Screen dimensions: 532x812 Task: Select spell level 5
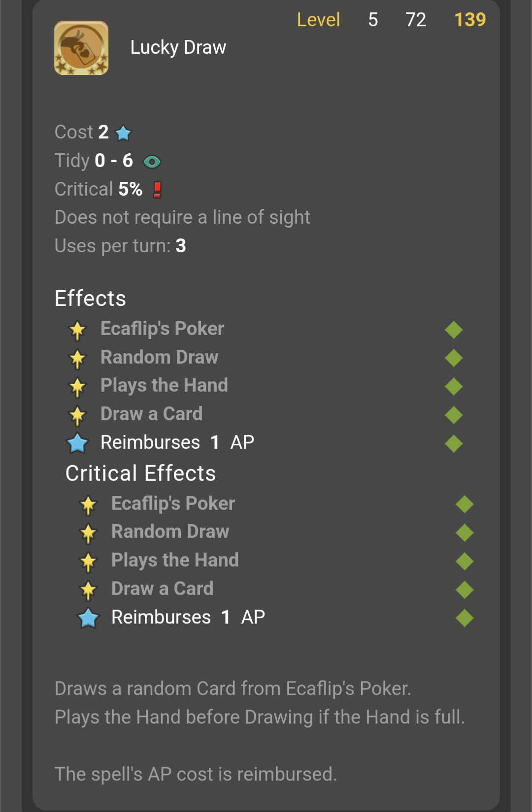(373, 20)
